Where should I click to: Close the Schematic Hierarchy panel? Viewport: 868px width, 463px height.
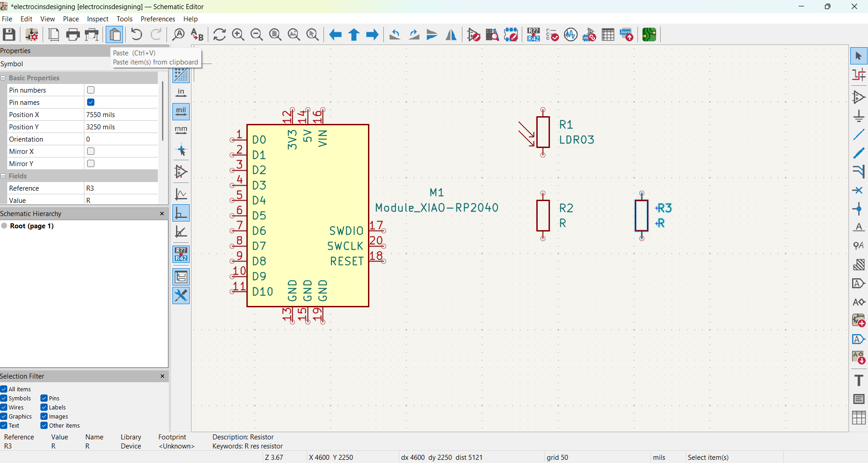(x=162, y=213)
